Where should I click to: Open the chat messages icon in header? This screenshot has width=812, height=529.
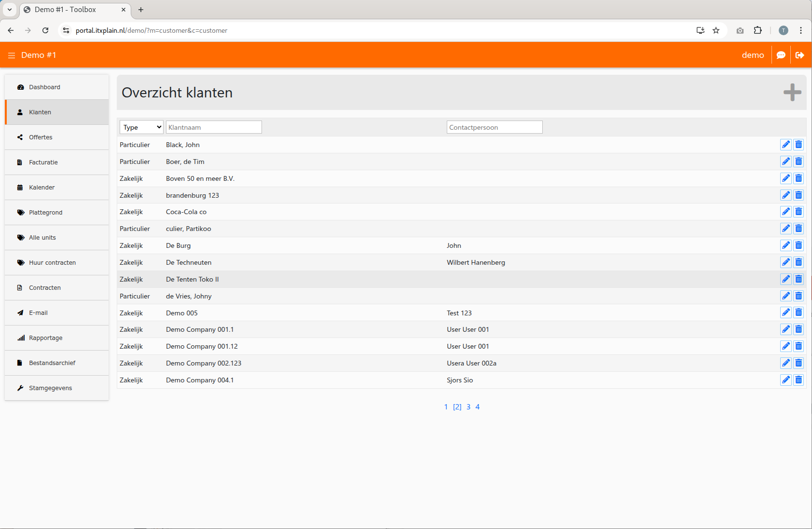tap(781, 55)
